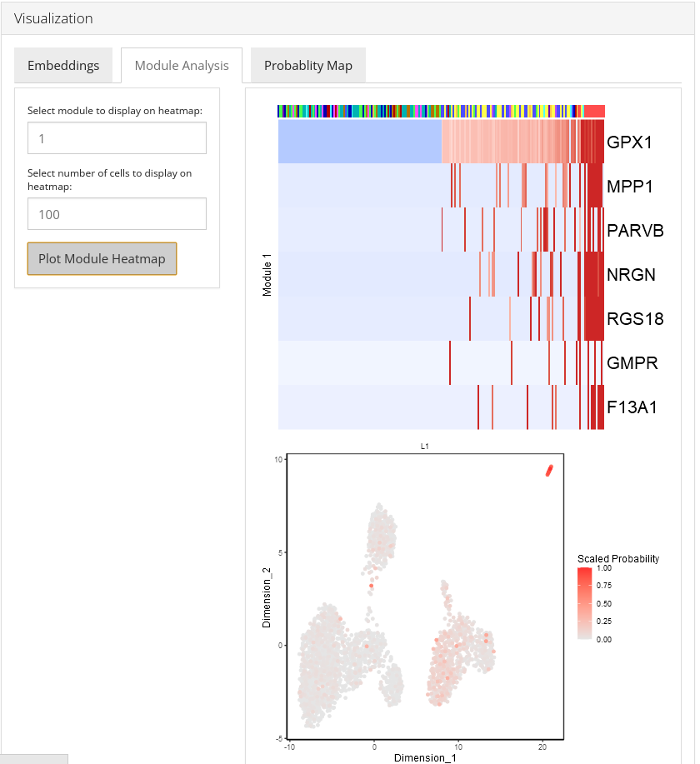Click the RGS18 gene row label
Viewport: 700px width, 764px height.
[x=633, y=318]
